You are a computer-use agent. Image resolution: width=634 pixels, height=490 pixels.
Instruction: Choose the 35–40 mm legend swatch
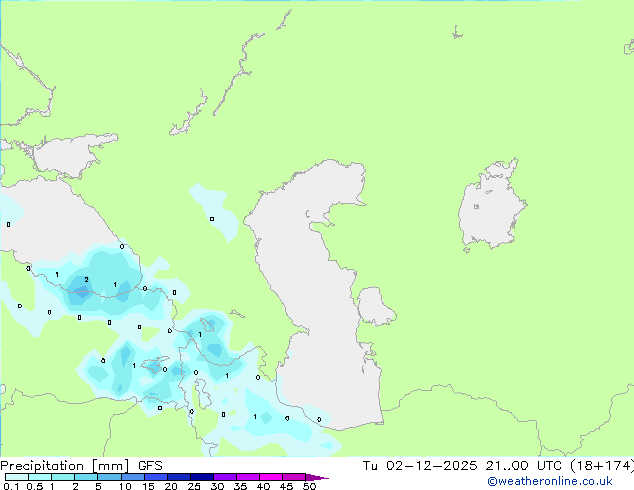248,477
